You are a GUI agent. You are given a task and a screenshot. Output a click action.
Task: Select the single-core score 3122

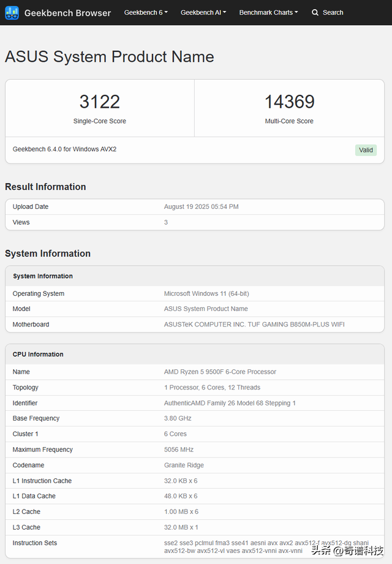[100, 102]
